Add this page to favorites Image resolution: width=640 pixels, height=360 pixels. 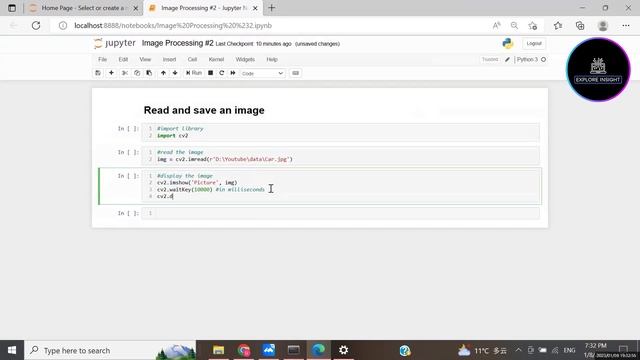coord(533,26)
